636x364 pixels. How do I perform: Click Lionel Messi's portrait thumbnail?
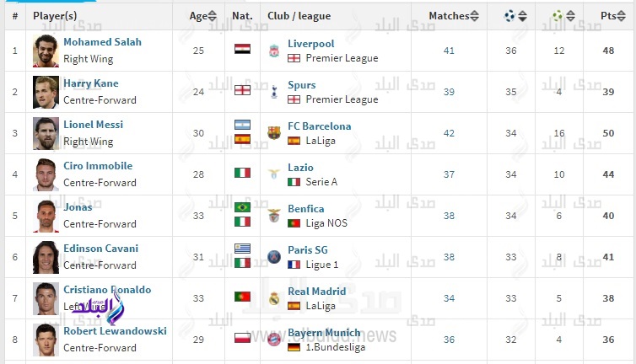coord(46,133)
